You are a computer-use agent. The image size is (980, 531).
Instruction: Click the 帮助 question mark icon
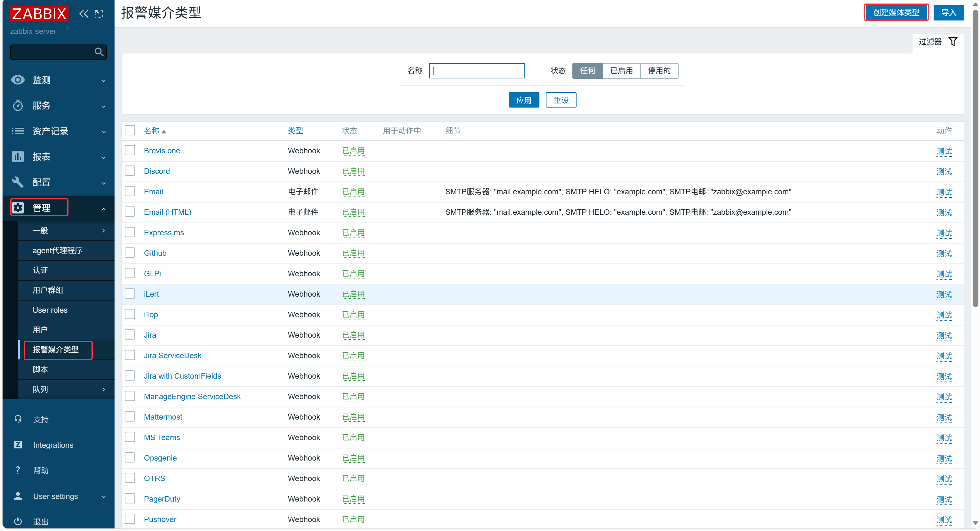[18, 470]
